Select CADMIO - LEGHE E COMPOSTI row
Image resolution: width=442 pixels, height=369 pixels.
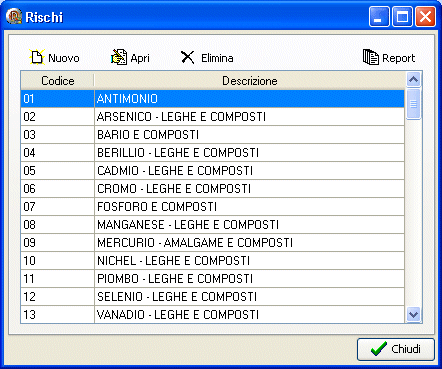click(213, 171)
